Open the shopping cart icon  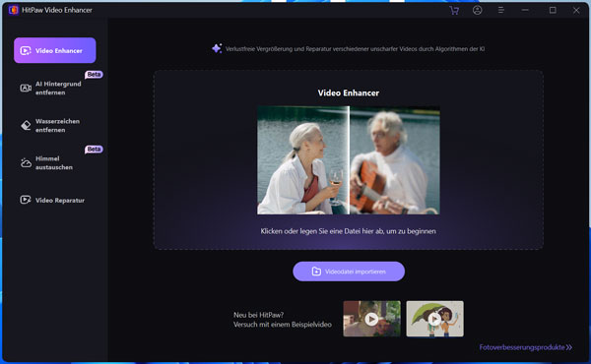(x=454, y=10)
